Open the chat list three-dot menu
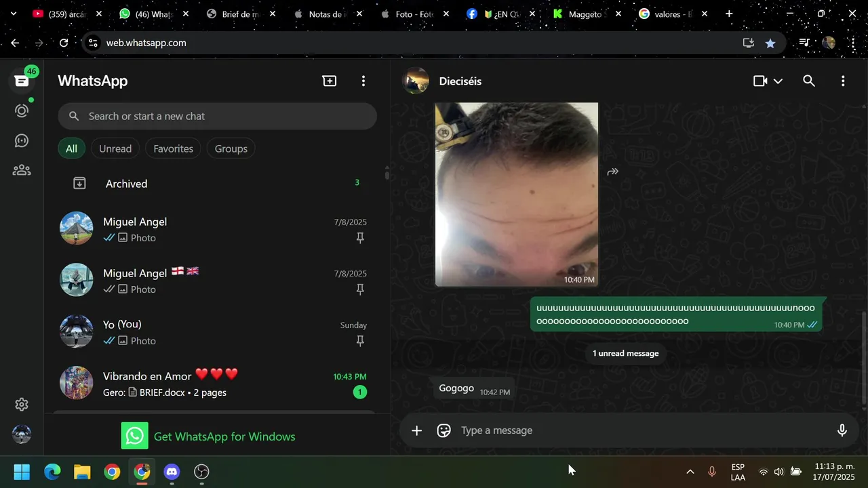The image size is (868, 488). [363, 81]
